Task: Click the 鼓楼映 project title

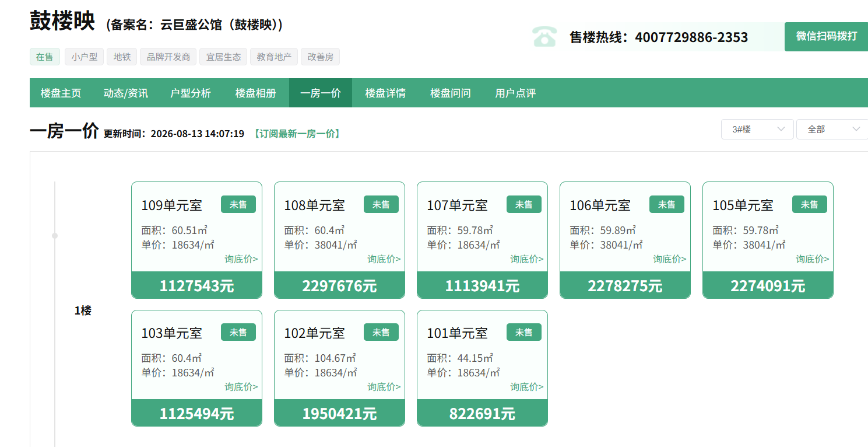Action: tap(62, 21)
